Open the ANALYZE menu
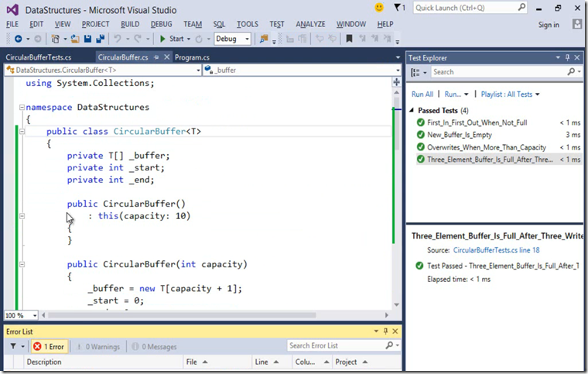 coord(310,24)
